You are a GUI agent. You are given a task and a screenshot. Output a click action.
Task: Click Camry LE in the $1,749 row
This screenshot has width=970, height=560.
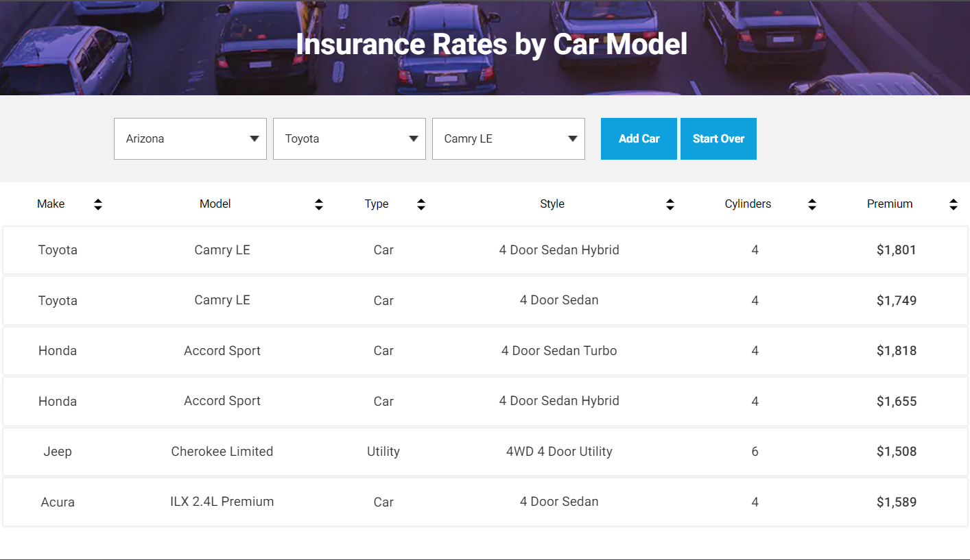(x=222, y=300)
